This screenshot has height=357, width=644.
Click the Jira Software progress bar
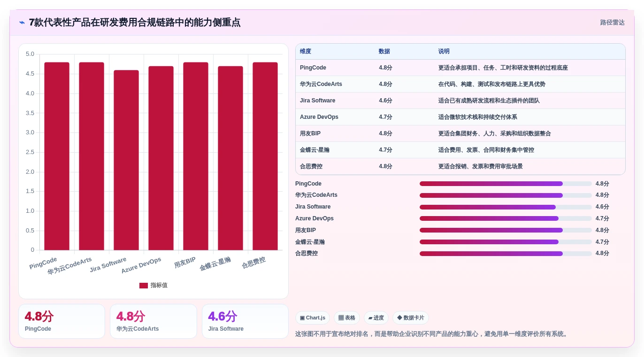coord(506,207)
